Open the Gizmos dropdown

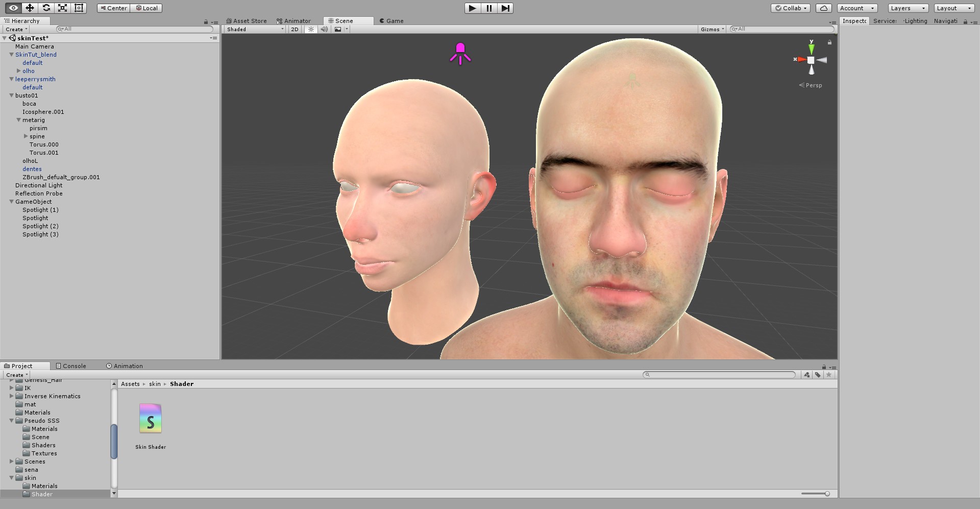[712, 30]
